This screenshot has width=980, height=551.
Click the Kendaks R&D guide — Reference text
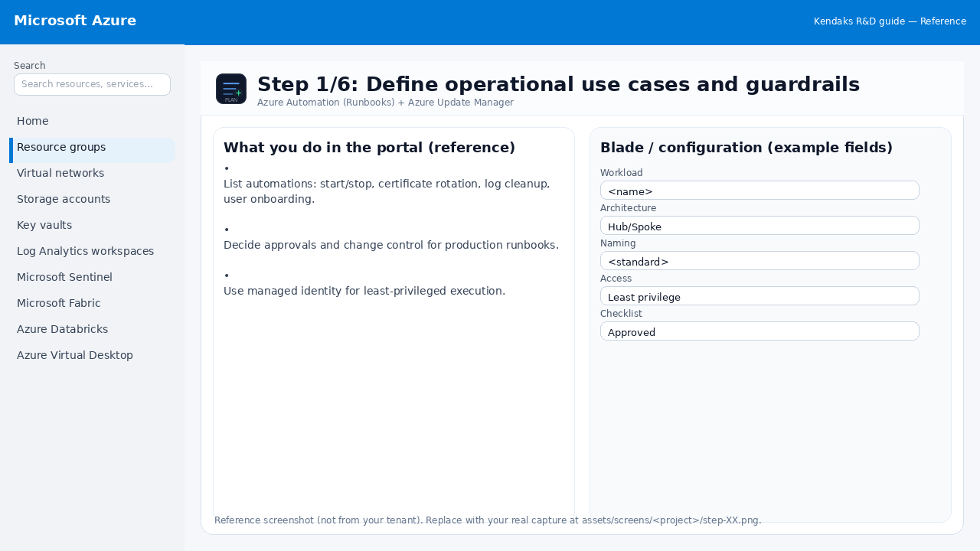pos(890,21)
